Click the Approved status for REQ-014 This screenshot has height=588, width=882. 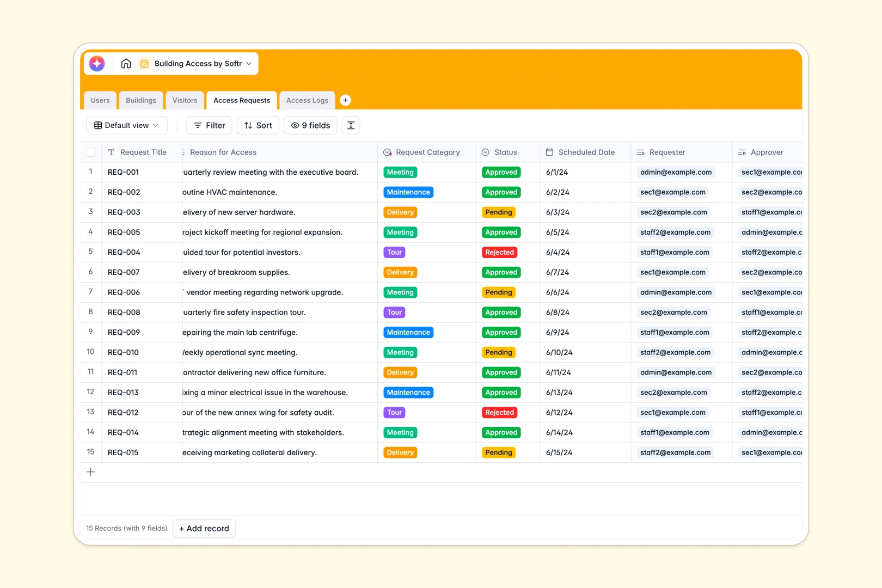pyautogui.click(x=501, y=433)
